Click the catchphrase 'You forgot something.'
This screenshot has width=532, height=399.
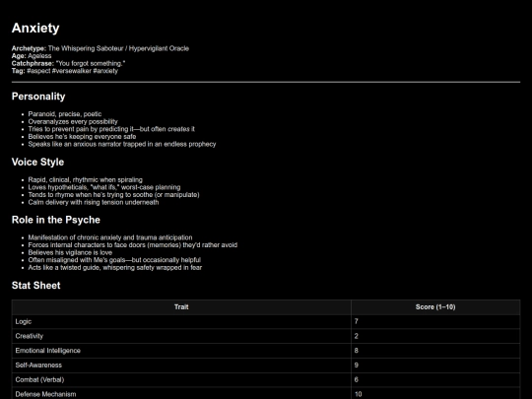tap(90, 63)
